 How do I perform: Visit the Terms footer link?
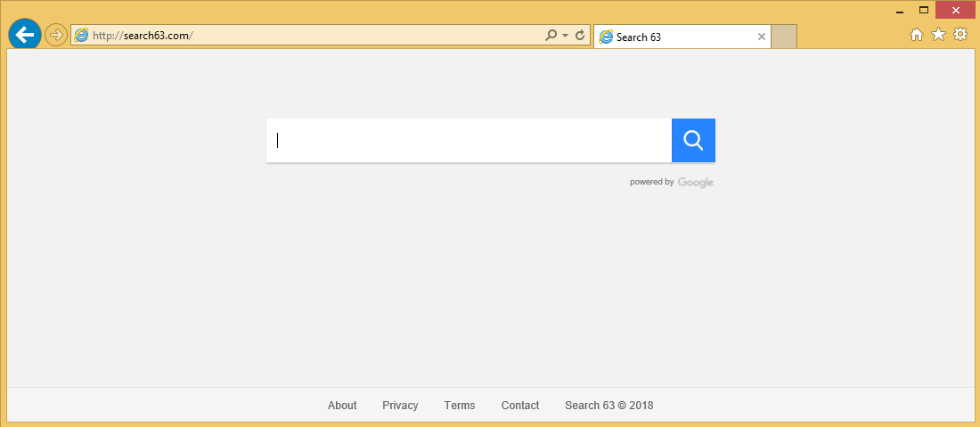tap(460, 406)
